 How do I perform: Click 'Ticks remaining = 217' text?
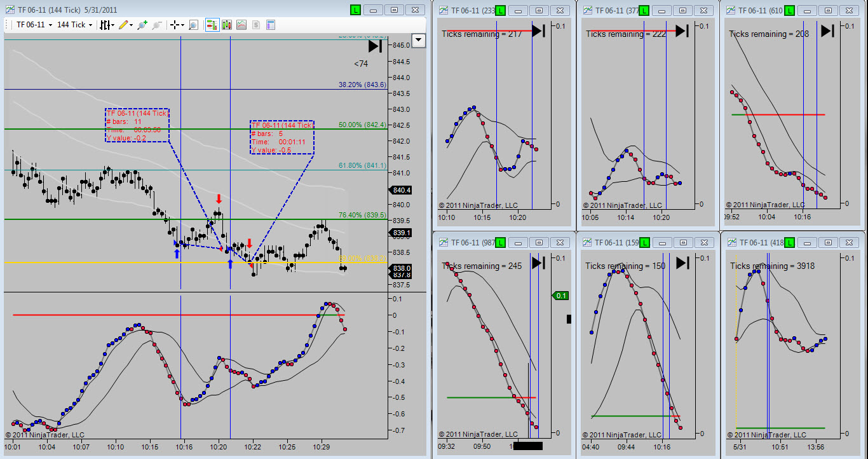point(482,34)
